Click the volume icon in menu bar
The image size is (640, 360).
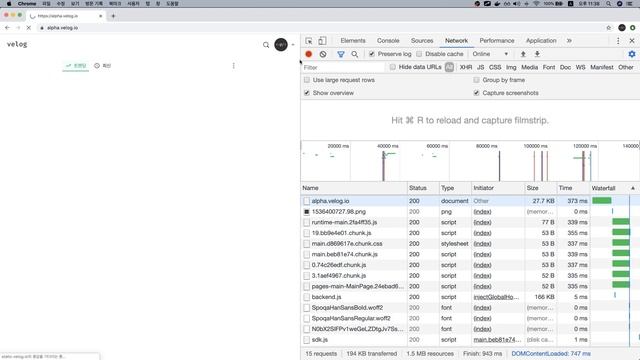tap(517, 3)
